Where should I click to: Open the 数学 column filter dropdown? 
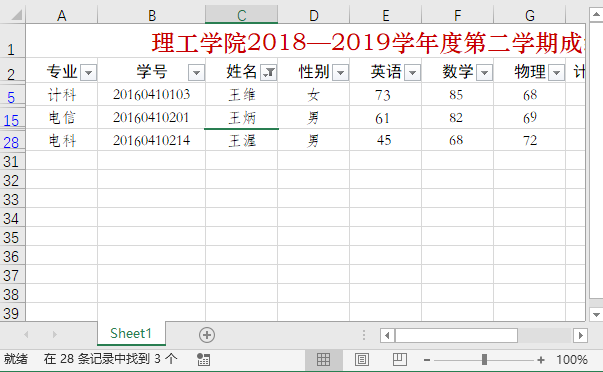pos(485,73)
